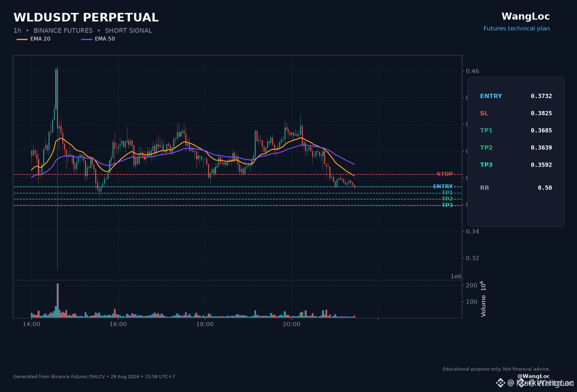Screen dimensions: 577x392
Task: Select the TP1 label in the side panel
Action: (x=486, y=130)
